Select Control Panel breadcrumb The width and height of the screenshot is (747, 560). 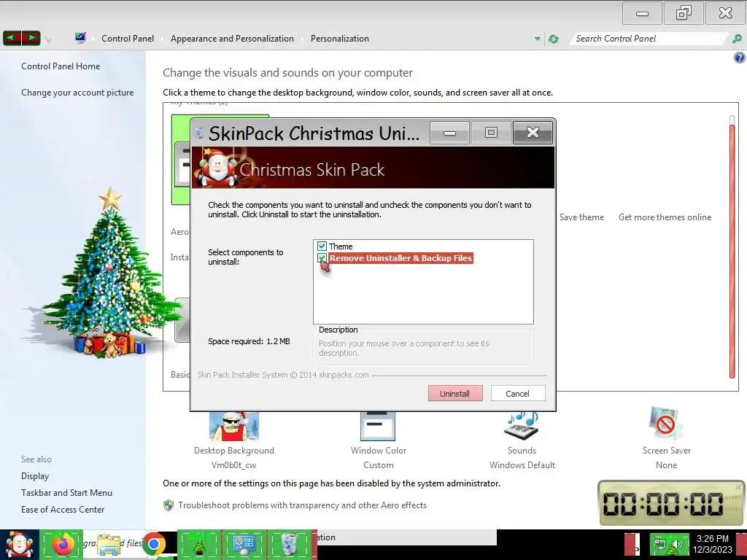tap(128, 39)
